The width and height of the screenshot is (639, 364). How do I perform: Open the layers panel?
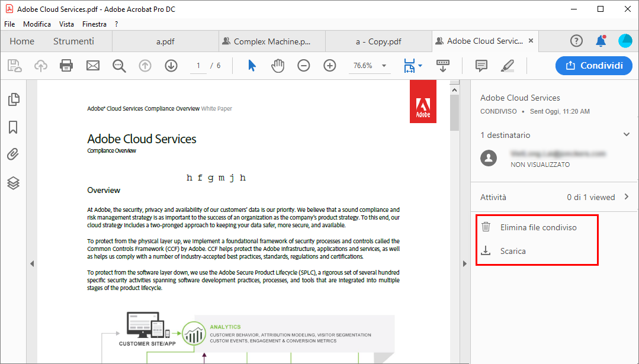click(13, 183)
